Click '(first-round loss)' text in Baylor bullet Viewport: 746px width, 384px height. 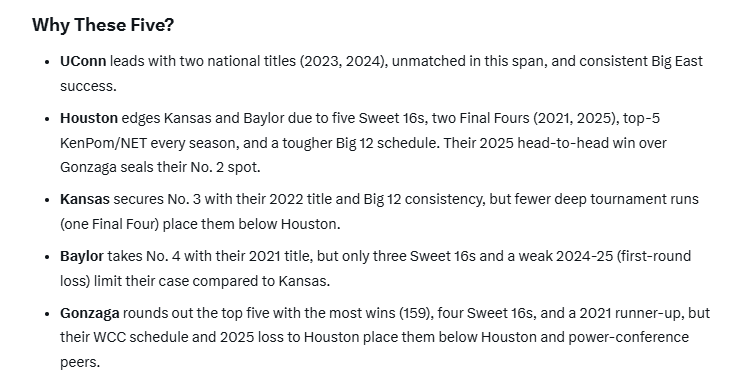pos(653,256)
